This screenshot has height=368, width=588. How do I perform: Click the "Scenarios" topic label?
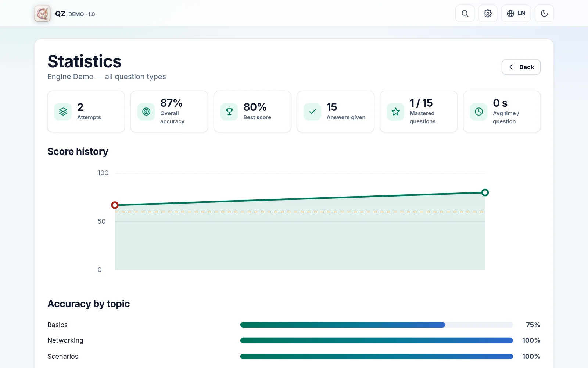tap(63, 357)
